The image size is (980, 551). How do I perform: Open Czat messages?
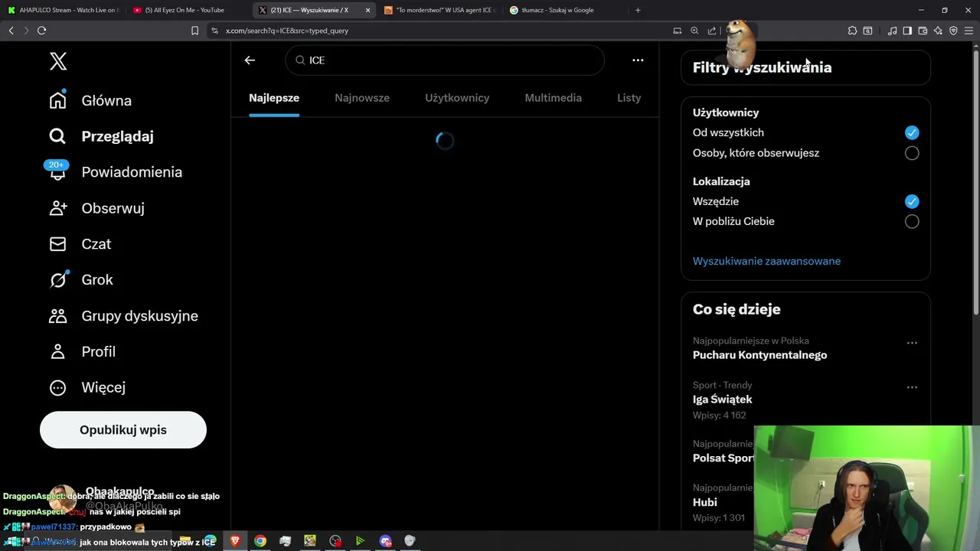pyautogui.click(x=80, y=244)
